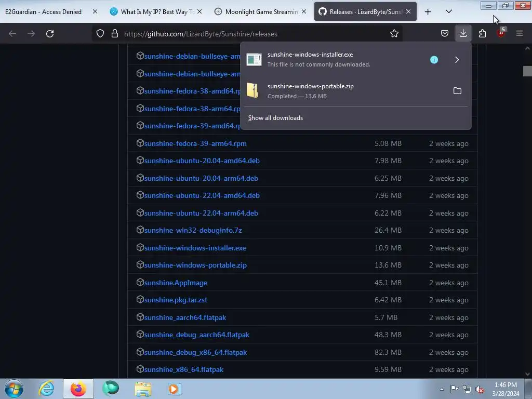Click sunshine-fedora-38-arm64 link
532x399 pixels.
(192, 109)
